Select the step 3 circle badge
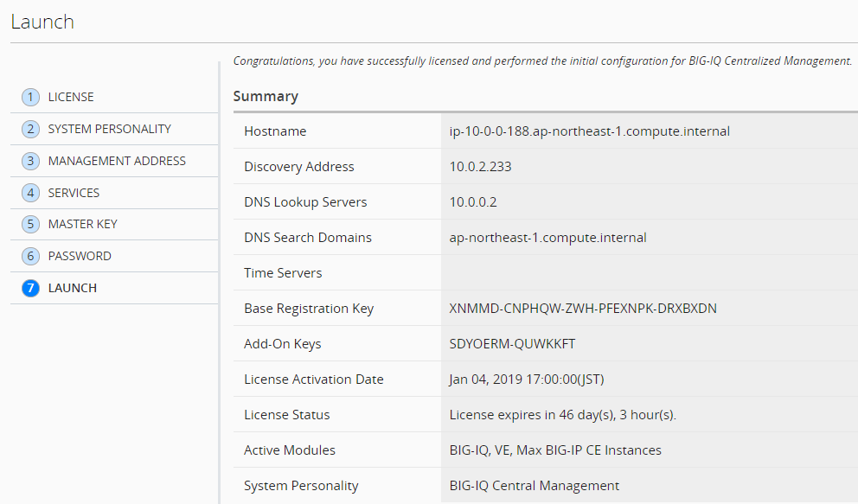This screenshot has width=858, height=504. [x=30, y=161]
